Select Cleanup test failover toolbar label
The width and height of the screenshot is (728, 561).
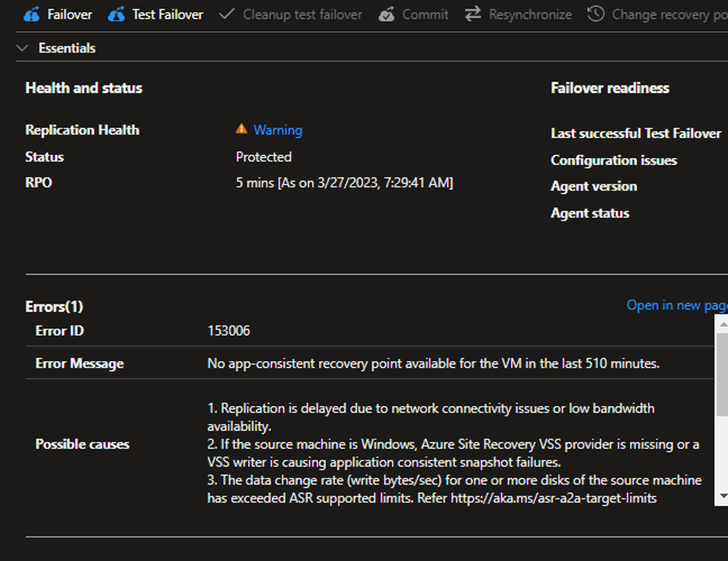(x=303, y=15)
